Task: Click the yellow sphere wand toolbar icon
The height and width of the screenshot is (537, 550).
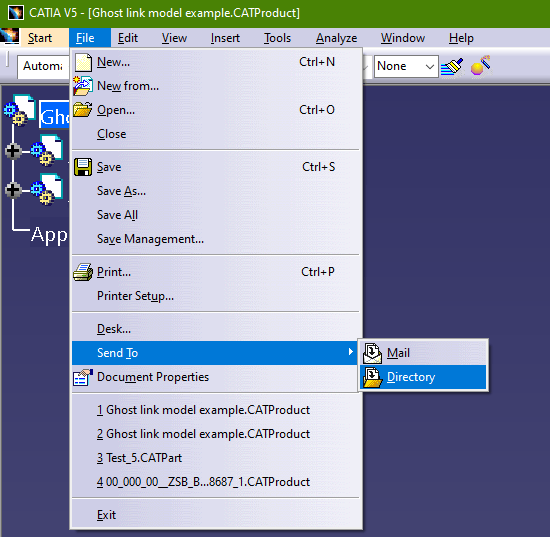Action: [481, 66]
